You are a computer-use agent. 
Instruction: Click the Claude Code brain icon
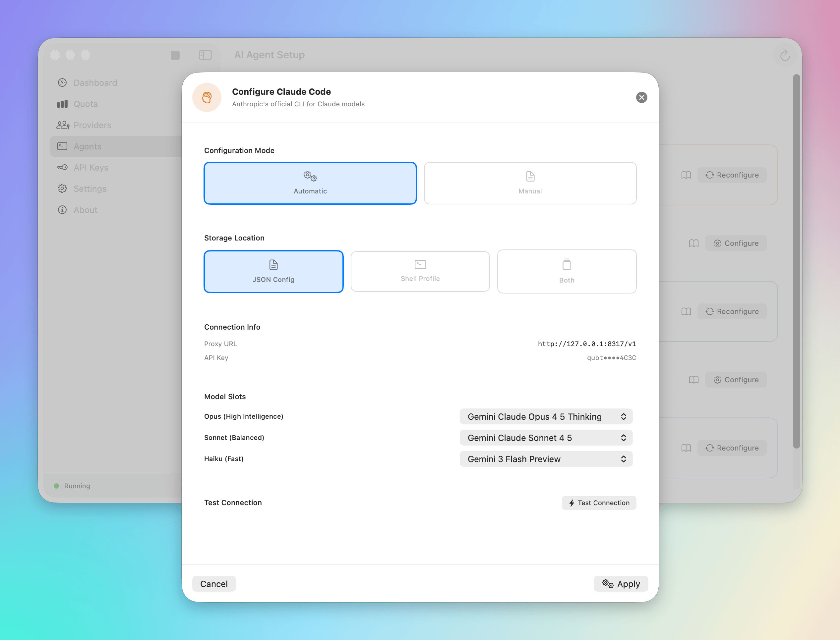pos(207,97)
